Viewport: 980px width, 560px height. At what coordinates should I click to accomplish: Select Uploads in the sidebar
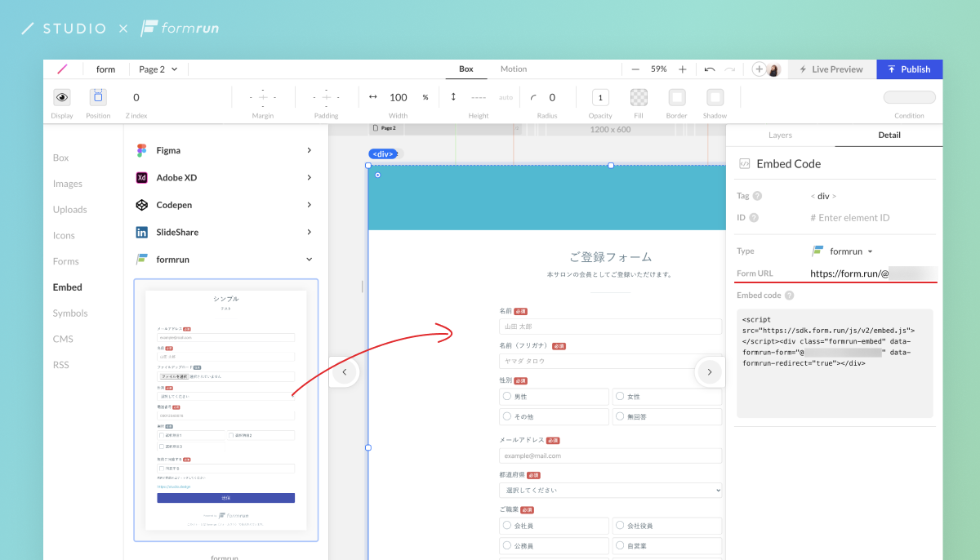tap(70, 210)
